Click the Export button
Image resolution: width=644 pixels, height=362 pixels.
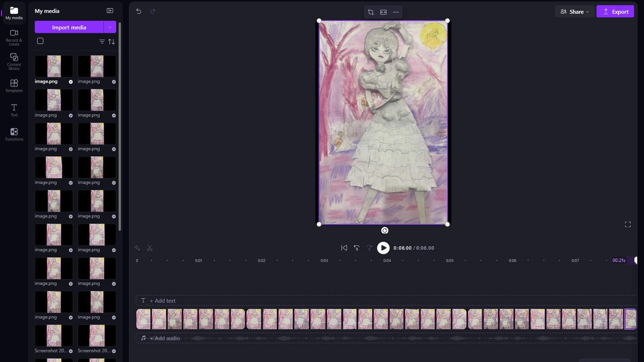tap(615, 12)
